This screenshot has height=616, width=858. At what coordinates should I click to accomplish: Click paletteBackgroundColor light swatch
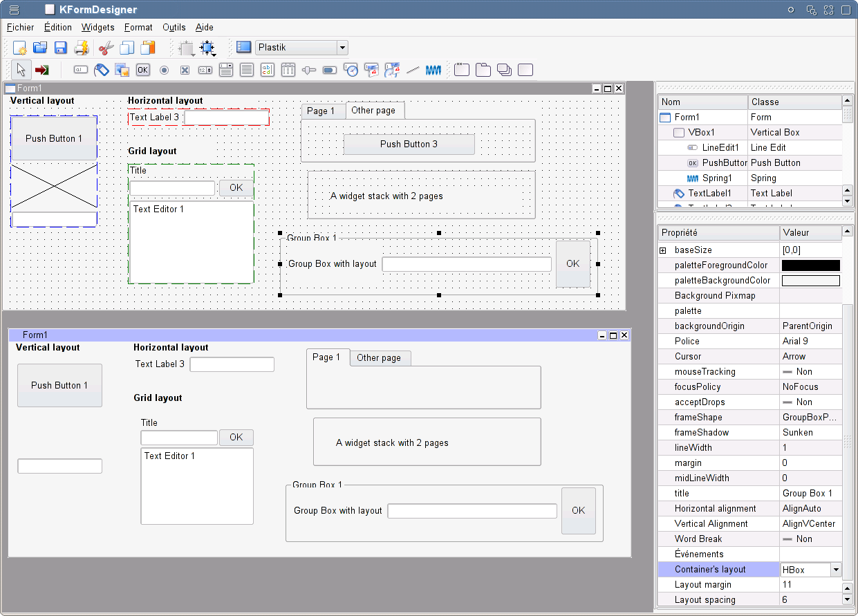tap(811, 281)
